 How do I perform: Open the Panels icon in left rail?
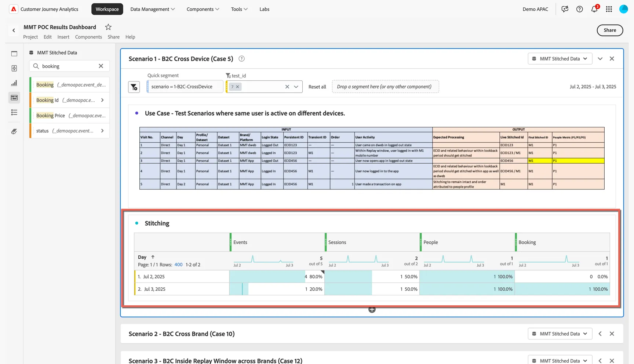pyautogui.click(x=14, y=54)
